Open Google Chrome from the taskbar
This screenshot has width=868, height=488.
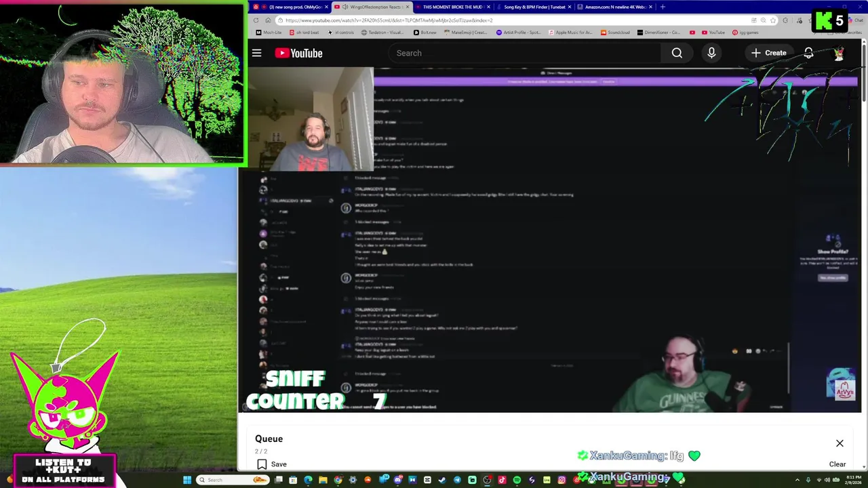338,480
